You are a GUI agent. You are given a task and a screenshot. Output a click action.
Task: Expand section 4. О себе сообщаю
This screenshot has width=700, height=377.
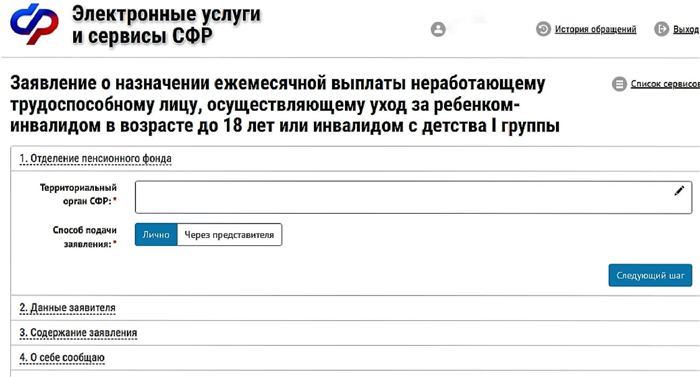point(62,358)
